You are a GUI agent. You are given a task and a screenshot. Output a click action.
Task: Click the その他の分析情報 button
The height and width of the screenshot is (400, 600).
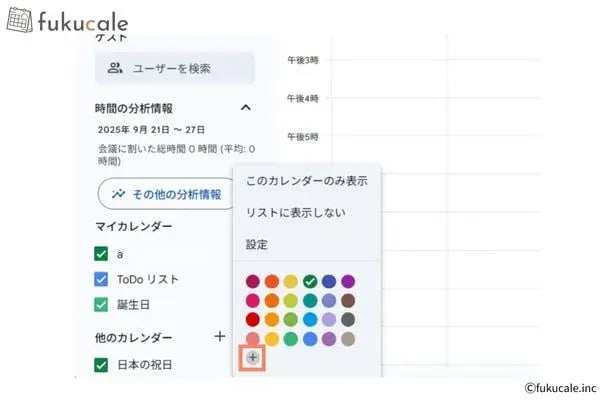tap(166, 194)
